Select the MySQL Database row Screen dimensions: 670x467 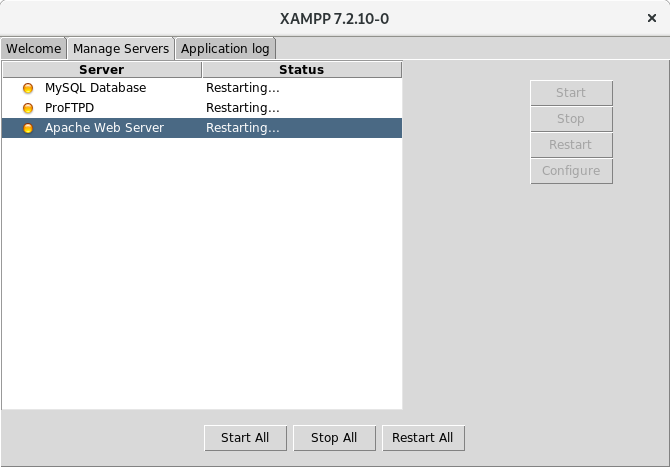[x=202, y=88]
